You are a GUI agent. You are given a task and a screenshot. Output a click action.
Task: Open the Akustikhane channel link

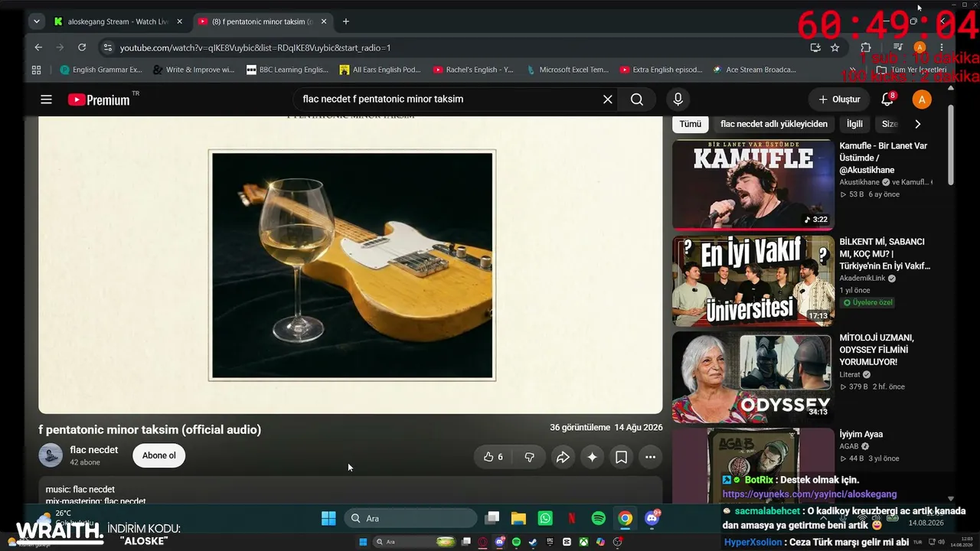click(x=859, y=182)
